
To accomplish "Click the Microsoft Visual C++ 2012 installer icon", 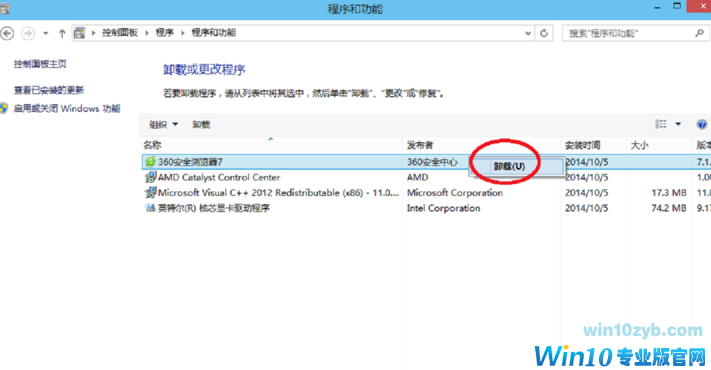I will point(151,193).
